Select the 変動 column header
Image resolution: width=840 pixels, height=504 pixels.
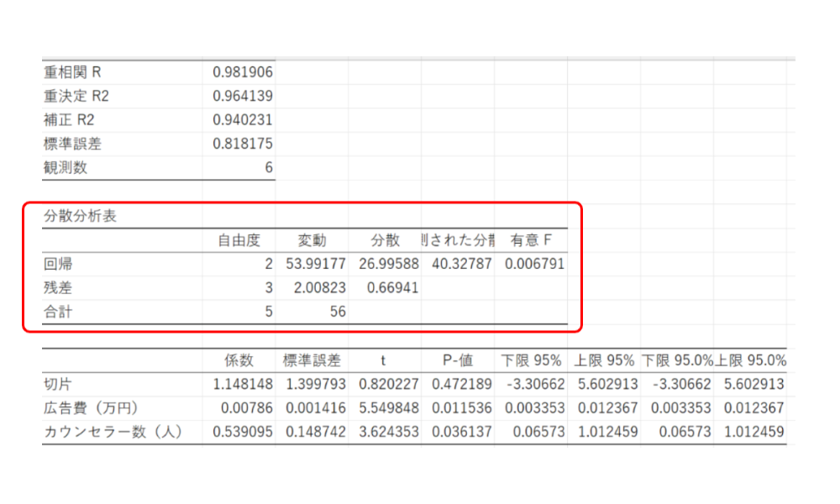(312, 240)
